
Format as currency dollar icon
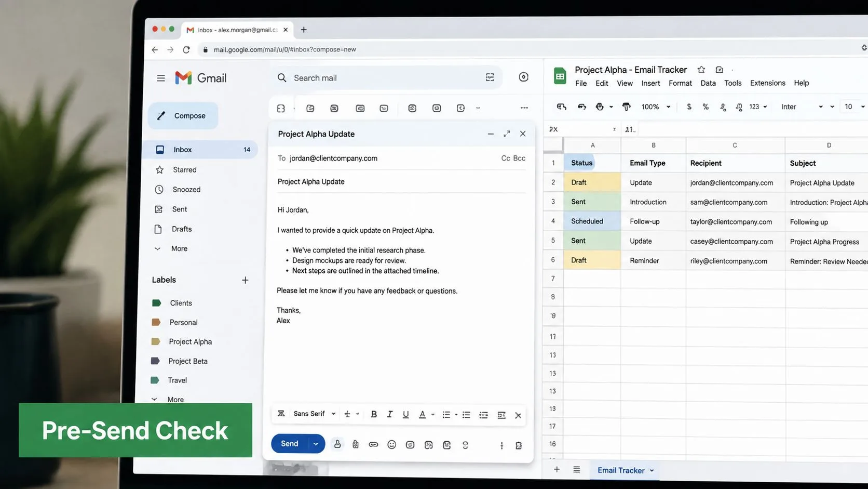(x=689, y=107)
